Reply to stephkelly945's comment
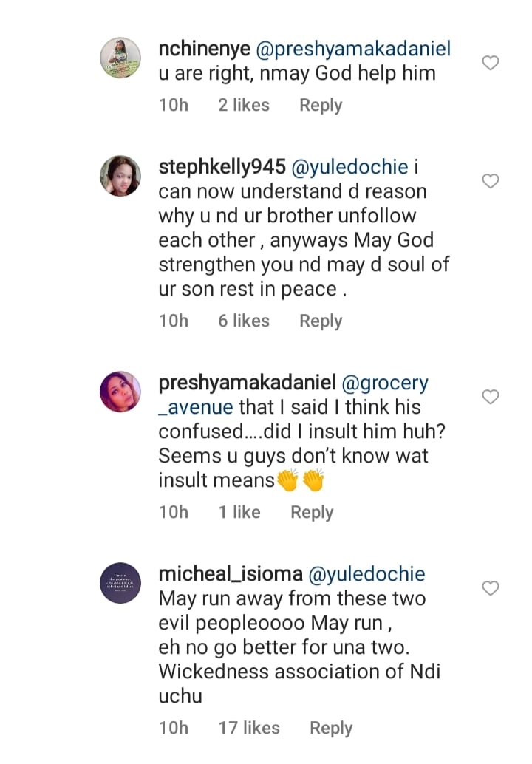This screenshot has height=764, width=532. click(x=321, y=321)
